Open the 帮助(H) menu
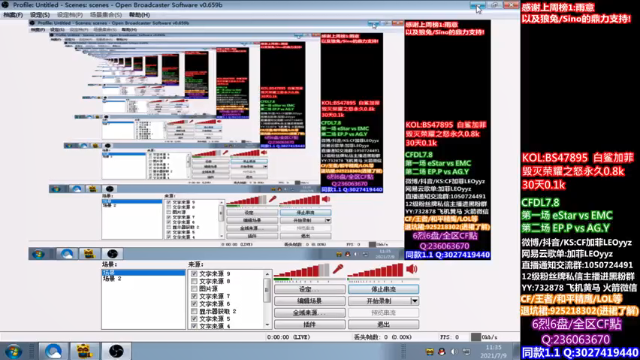 (x=140, y=15)
